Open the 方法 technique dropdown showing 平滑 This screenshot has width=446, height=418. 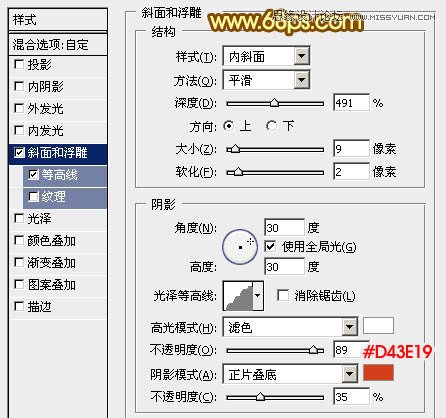click(x=266, y=80)
